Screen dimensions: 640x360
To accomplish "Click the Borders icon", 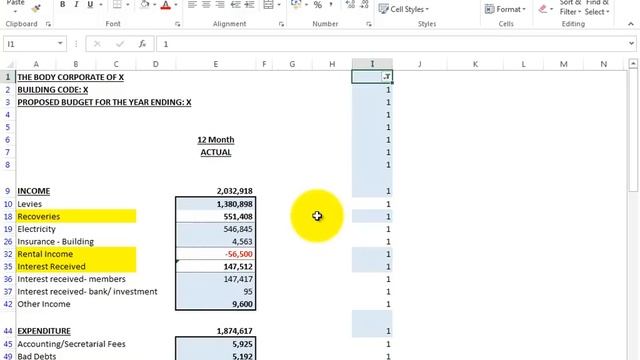I will pos(118,4).
